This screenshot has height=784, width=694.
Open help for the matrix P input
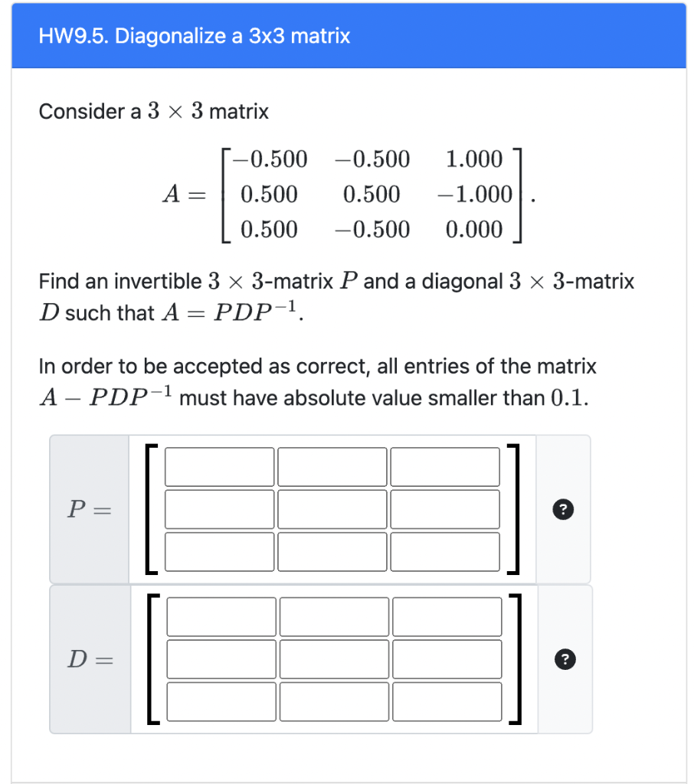(563, 509)
